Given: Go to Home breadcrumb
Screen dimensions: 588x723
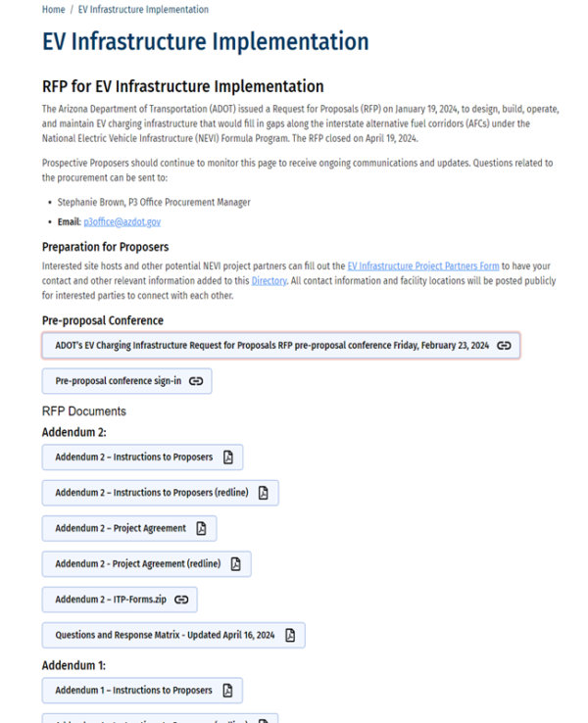Looking at the screenshot, I should coord(54,10).
